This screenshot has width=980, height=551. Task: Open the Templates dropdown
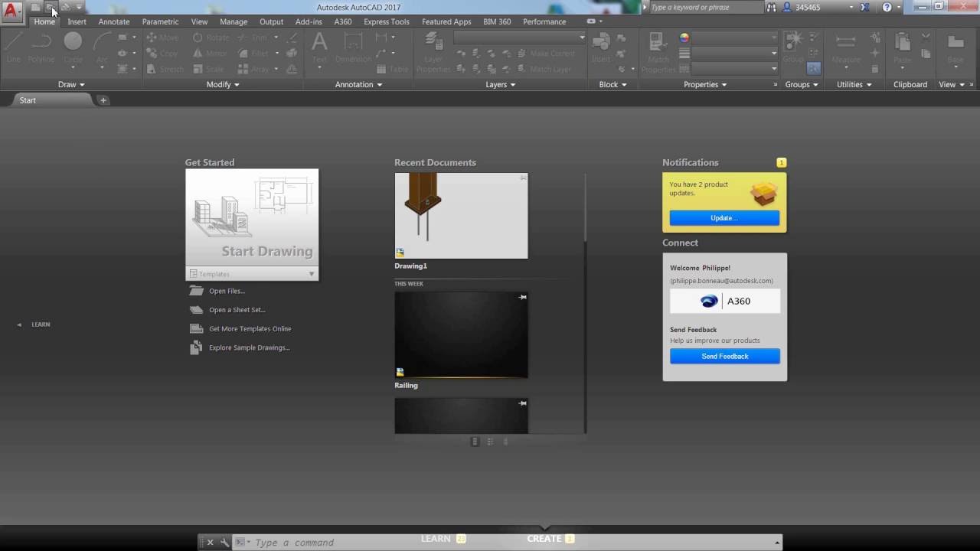[252, 274]
